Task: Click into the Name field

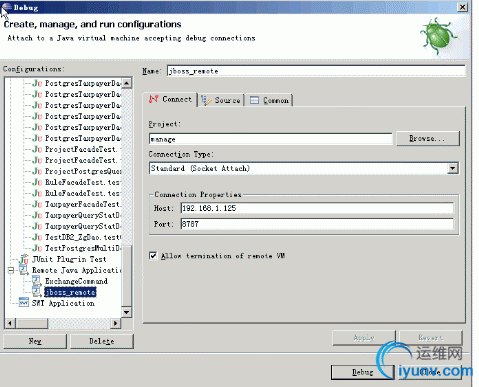Action: (316, 71)
